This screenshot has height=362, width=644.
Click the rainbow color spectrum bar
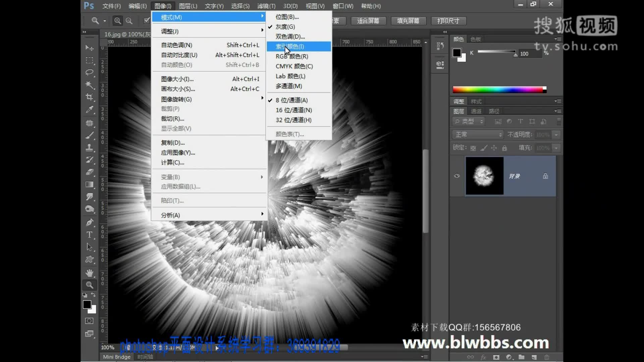(498, 89)
